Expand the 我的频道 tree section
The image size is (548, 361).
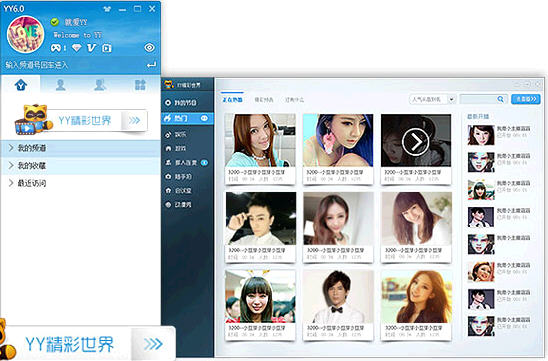pyautogui.click(x=80, y=148)
